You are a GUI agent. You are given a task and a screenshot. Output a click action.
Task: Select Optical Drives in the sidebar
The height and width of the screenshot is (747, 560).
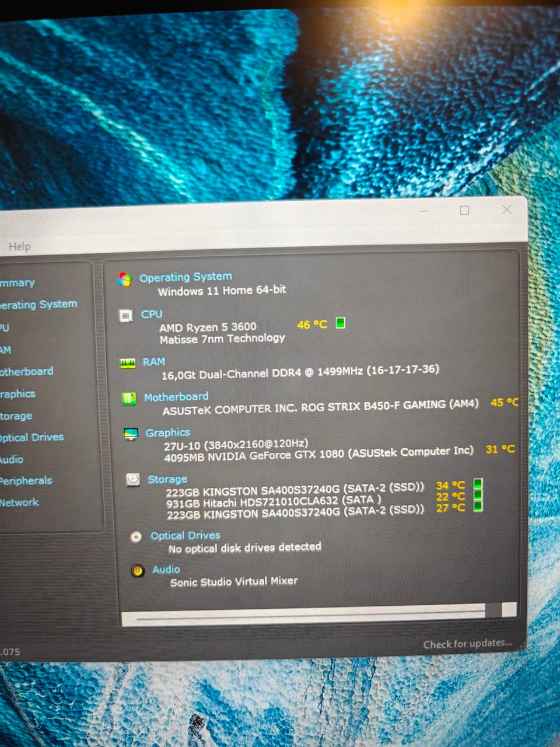pyautogui.click(x=32, y=437)
